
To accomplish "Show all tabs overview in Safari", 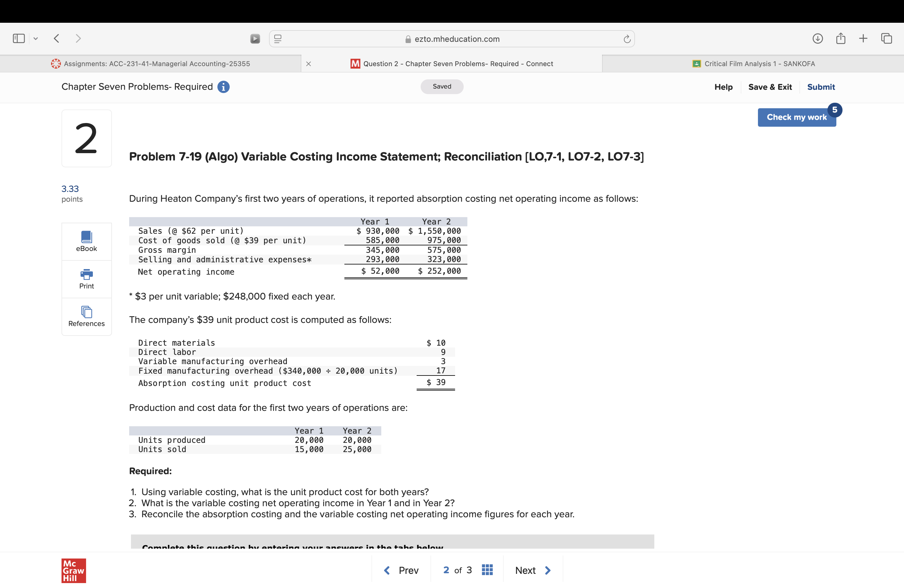I will point(887,38).
